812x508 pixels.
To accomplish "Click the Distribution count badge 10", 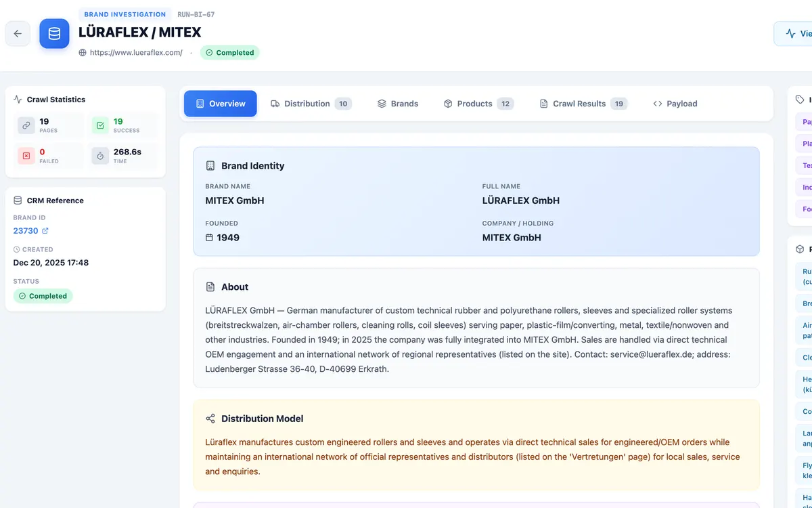I will click(x=343, y=104).
